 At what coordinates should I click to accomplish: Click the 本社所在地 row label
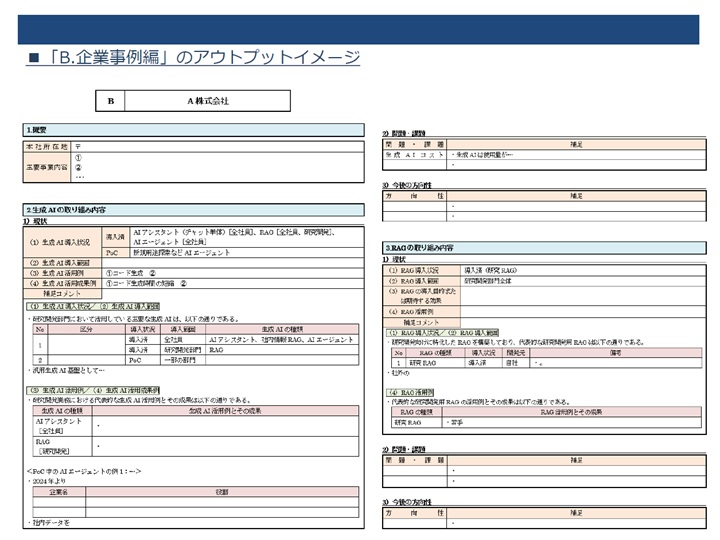coord(47,147)
